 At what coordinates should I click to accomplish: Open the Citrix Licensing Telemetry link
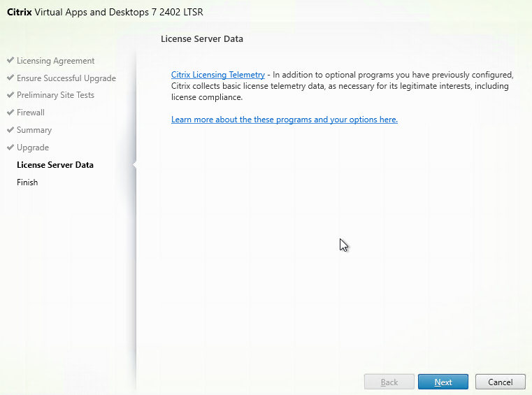(x=218, y=75)
